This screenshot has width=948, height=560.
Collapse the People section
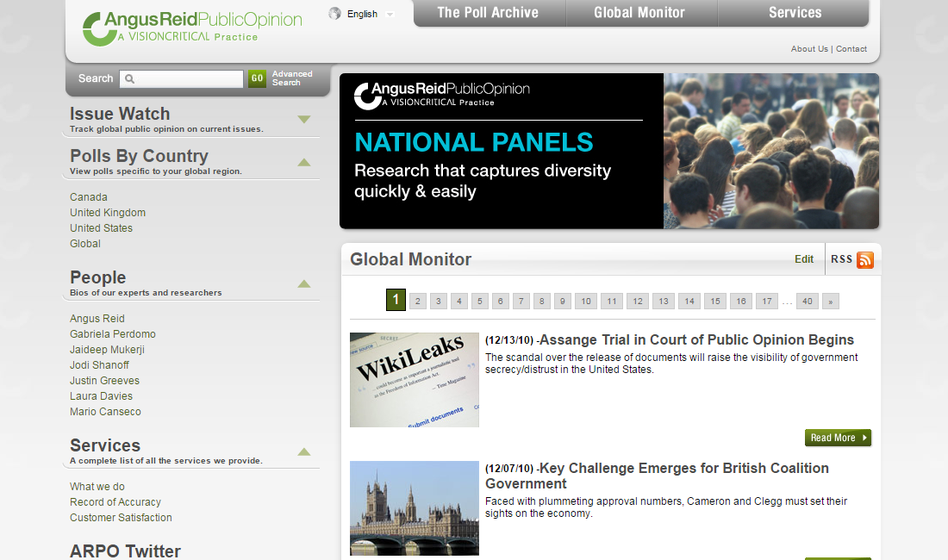(x=304, y=283)
